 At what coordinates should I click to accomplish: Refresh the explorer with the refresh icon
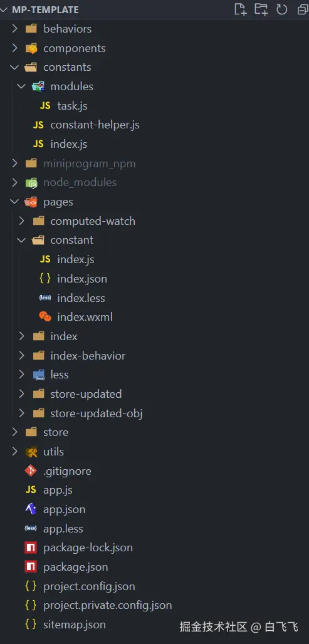click(x=281, y=9)
